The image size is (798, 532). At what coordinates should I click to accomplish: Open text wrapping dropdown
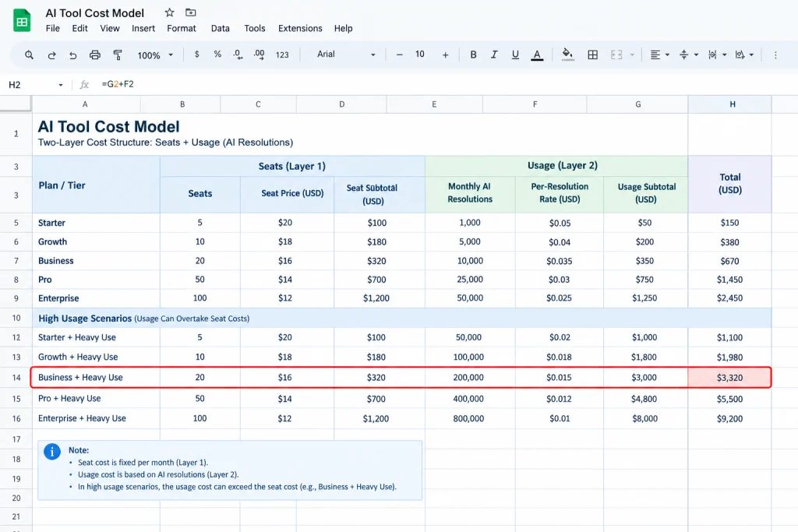(717, 55)
